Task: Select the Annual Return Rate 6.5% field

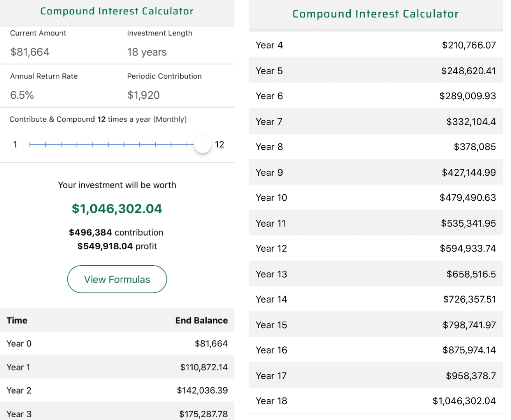Action: (x=22, y=95)
